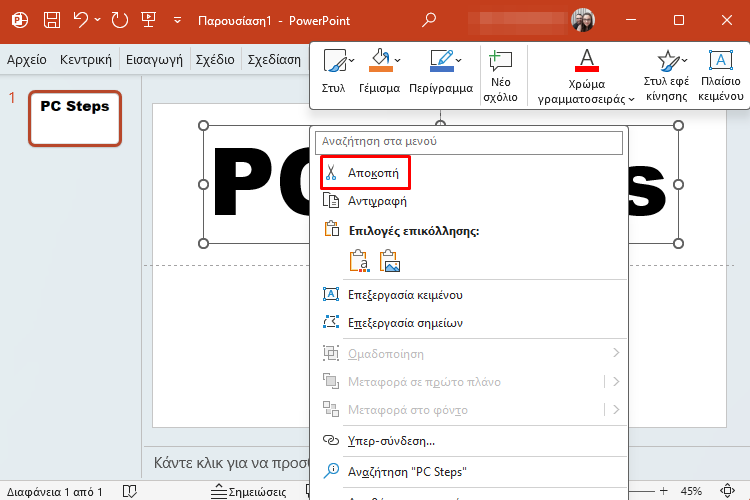This screenshot has height=500, width=750.
Task: Click the search magnifier in title bar
Action: tap(429, 20)
